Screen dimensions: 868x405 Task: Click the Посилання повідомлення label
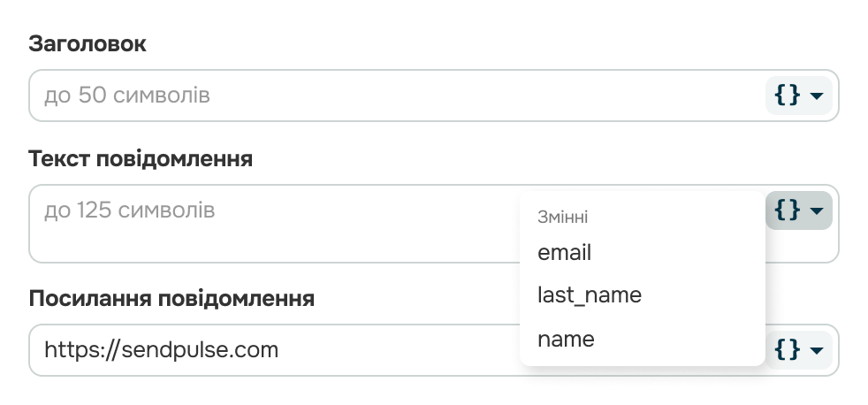(171, 297)
